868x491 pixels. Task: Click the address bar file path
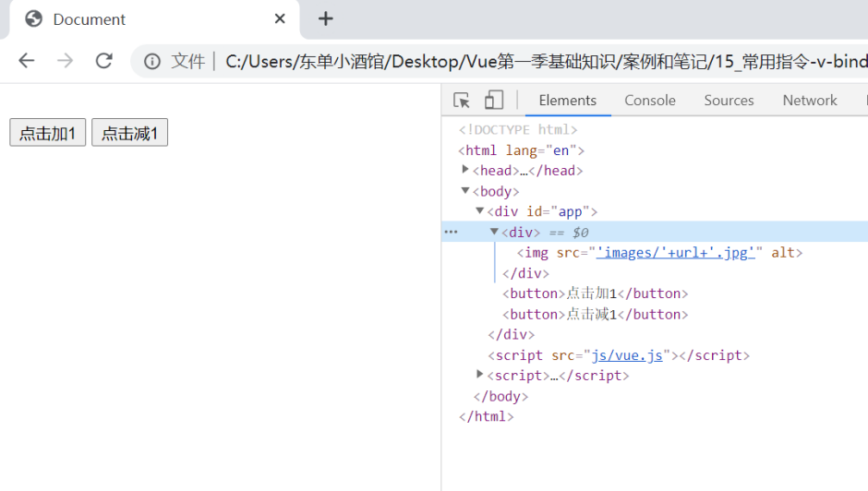point(545,61)
